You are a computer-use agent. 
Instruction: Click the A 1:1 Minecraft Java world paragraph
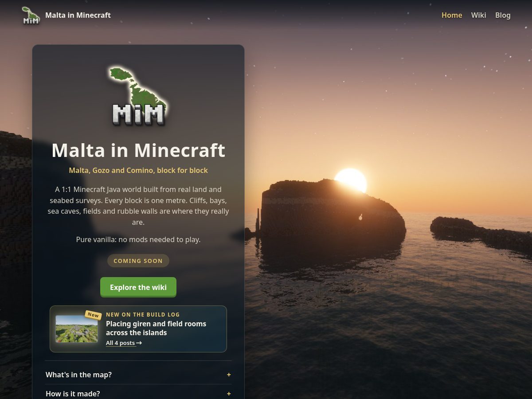(x=138, y=206)
